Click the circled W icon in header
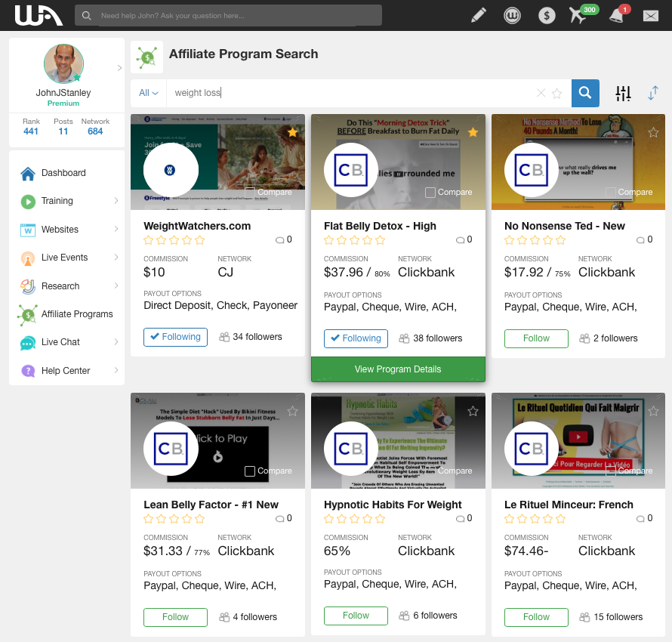672x642 pixels. pos(512,16)
